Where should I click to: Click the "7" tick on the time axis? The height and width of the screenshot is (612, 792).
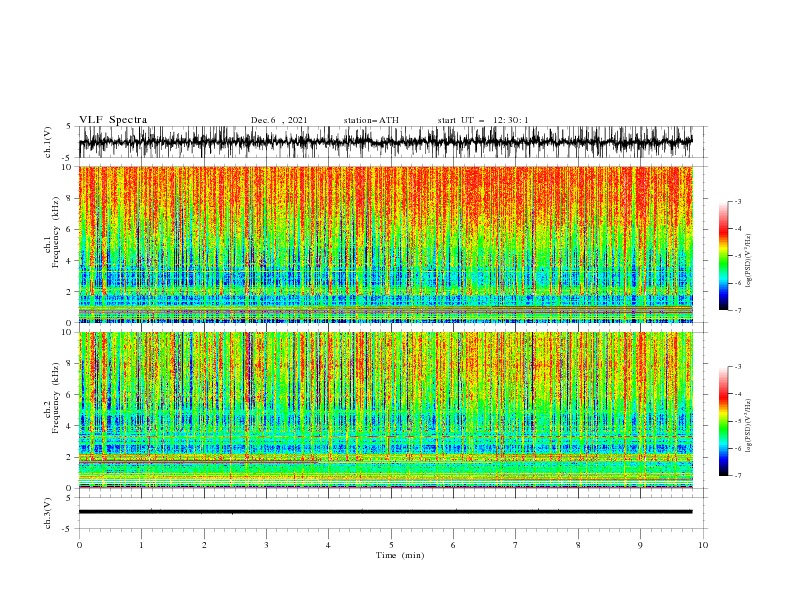[x=516, y=545]
